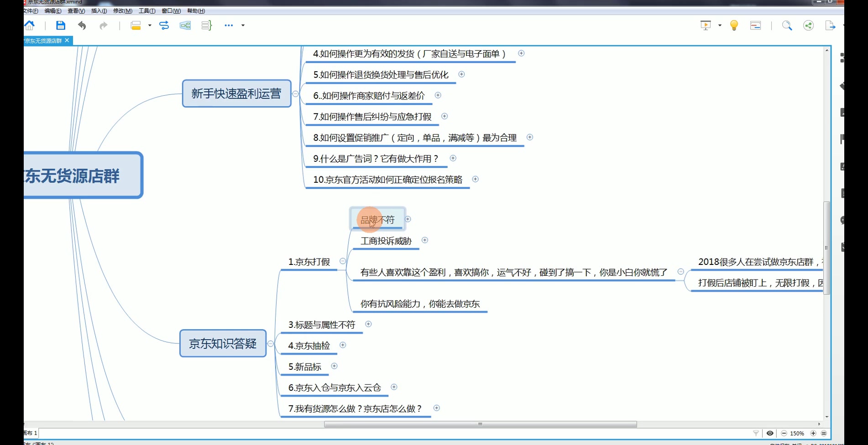
Task: Open the 修改(M) menu
Action: 123,11
